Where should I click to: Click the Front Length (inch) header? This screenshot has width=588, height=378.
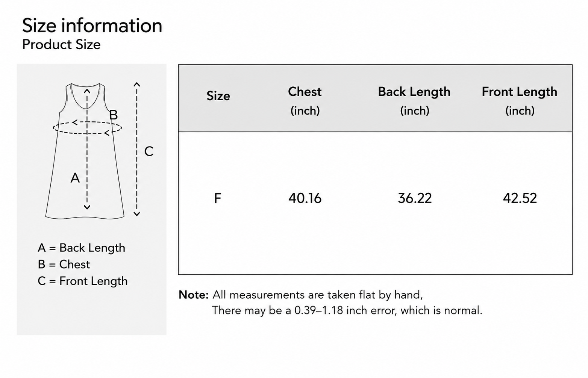tap(520, 101)
